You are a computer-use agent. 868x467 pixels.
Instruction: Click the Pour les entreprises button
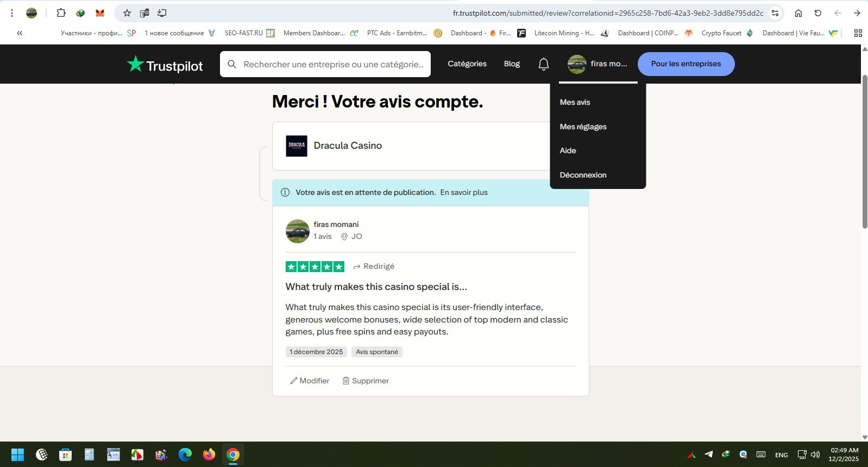tap(686, 64)
